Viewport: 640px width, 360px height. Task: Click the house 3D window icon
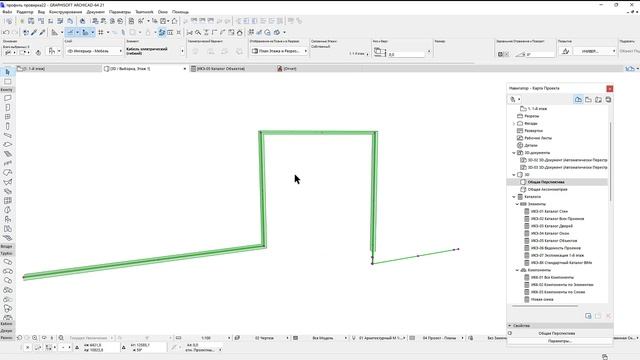click(x=175, y=21)
